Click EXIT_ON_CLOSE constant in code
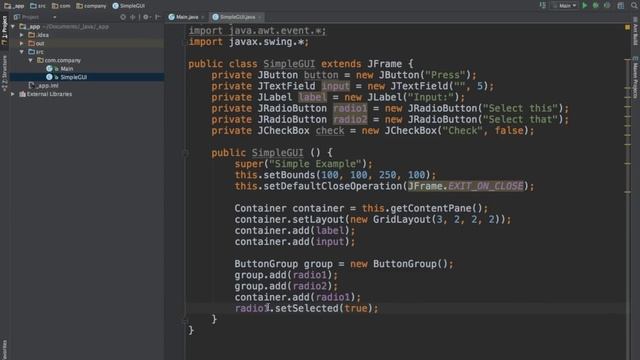The image size is (640, 360). (485, 186)
